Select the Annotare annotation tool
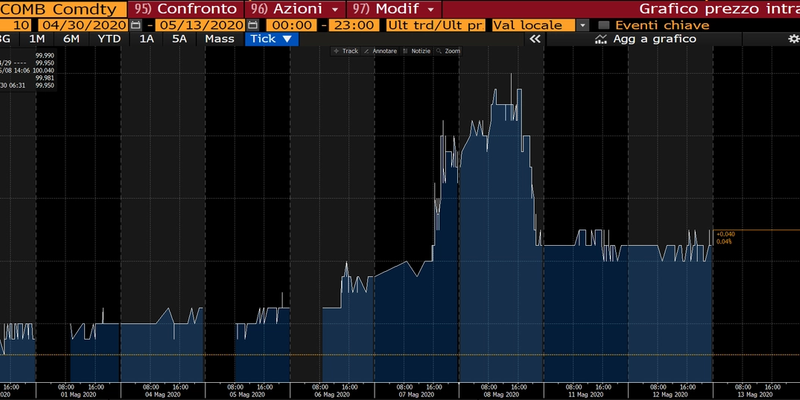The width and height of the screenshot is (800, 400). [x=381, y=51]
